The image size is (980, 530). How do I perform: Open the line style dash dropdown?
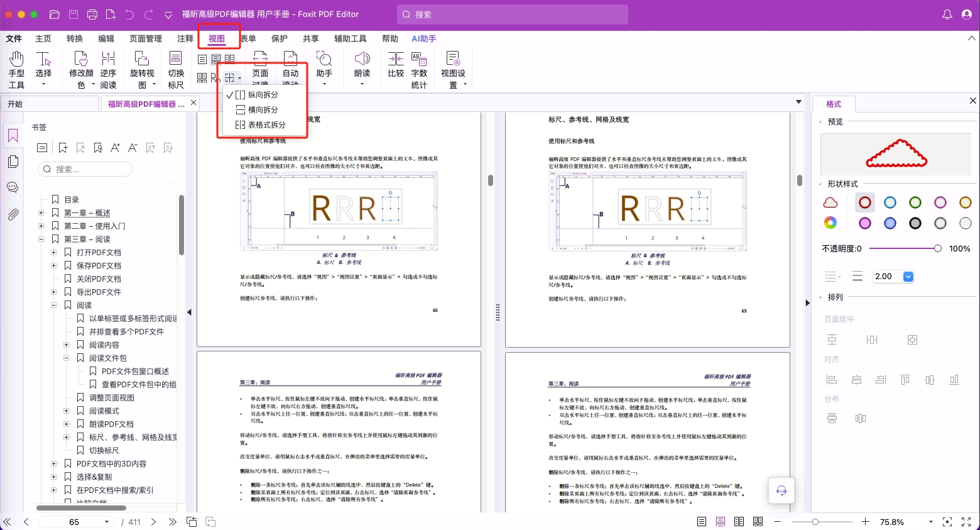coord(832,277)
